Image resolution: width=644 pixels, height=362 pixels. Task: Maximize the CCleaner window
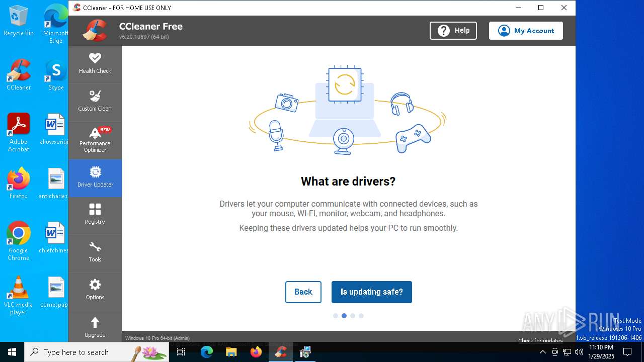(541, 8)
